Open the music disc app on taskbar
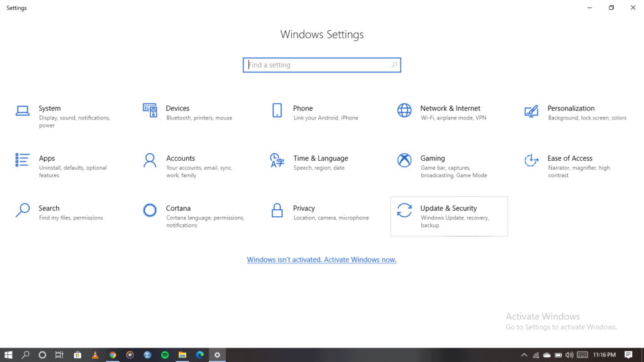644x362 pixels. click(130, 355)
